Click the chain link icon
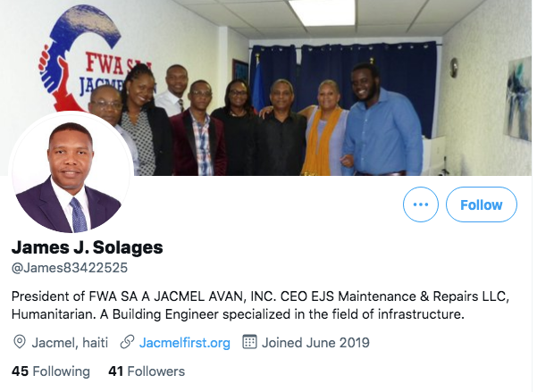Screen dimensions: 537x392 (x=127, y=342)
